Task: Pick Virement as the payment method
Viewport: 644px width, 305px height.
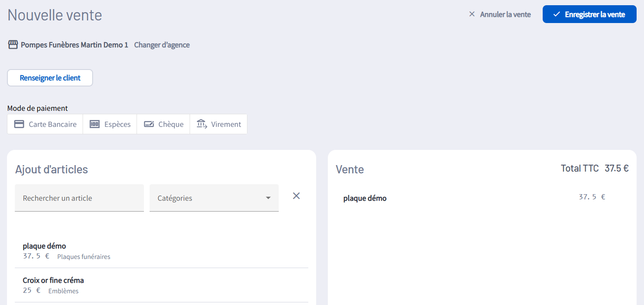Action: pos(219,124)
